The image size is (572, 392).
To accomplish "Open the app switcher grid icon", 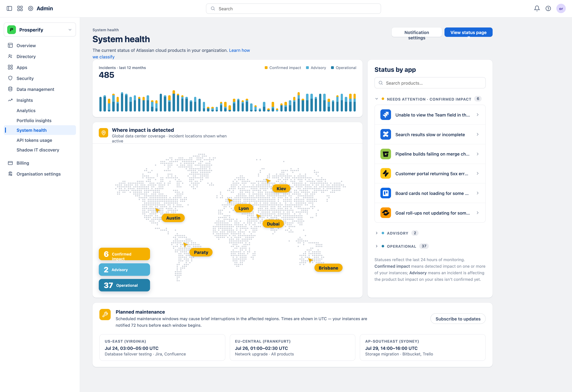I will point(20,8).
